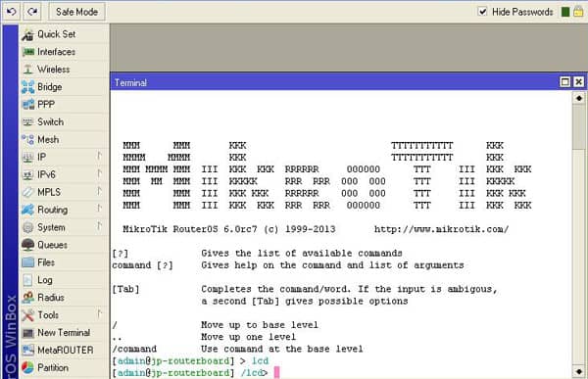Click the MetaROUTER icon
Viewport: 588px width, 379px height.
(27, 351)
